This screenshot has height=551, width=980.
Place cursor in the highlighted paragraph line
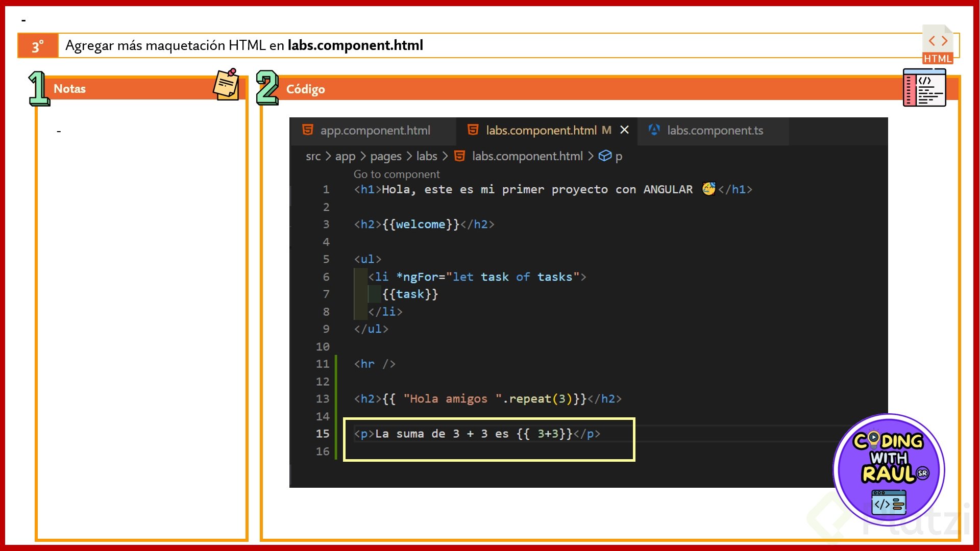coord(477,434)
